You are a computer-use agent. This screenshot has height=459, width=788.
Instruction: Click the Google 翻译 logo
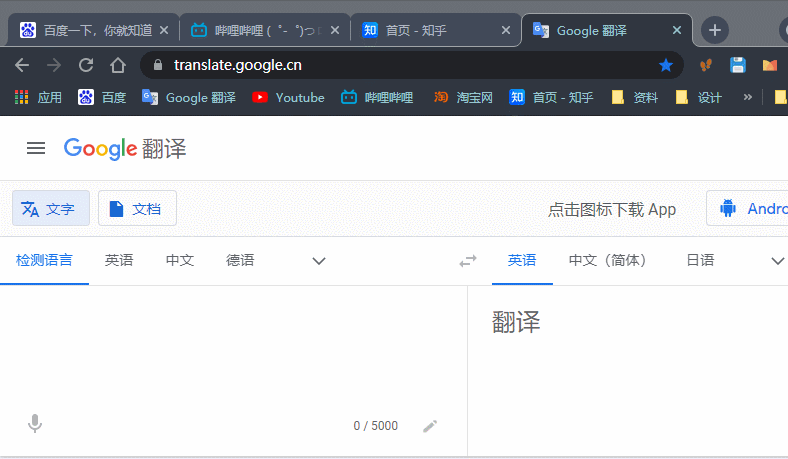click(125, 148)
